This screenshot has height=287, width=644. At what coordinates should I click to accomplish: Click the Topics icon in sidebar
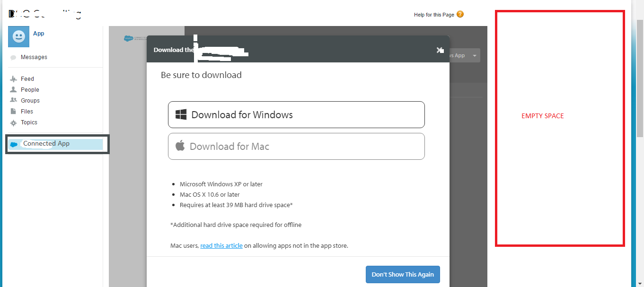pyautogui.click(x=13, y=122)
